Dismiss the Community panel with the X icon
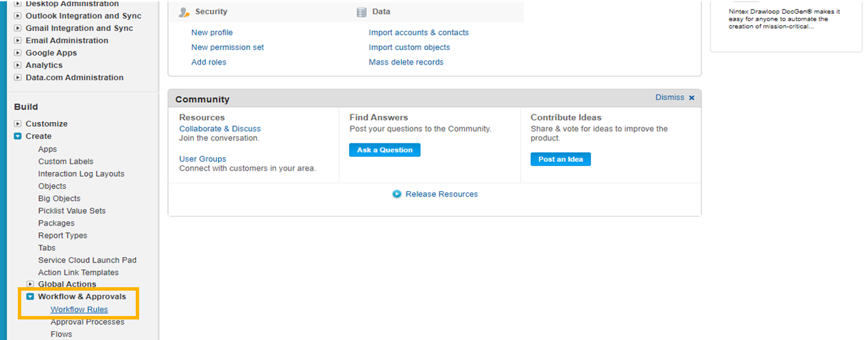The height and width of the screenshot is (340, 868). pos(691,98)
